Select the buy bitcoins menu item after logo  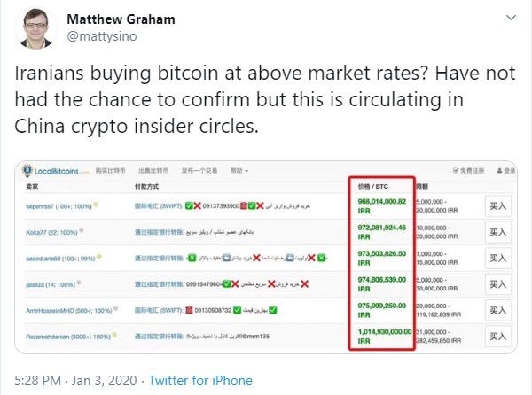111,170
